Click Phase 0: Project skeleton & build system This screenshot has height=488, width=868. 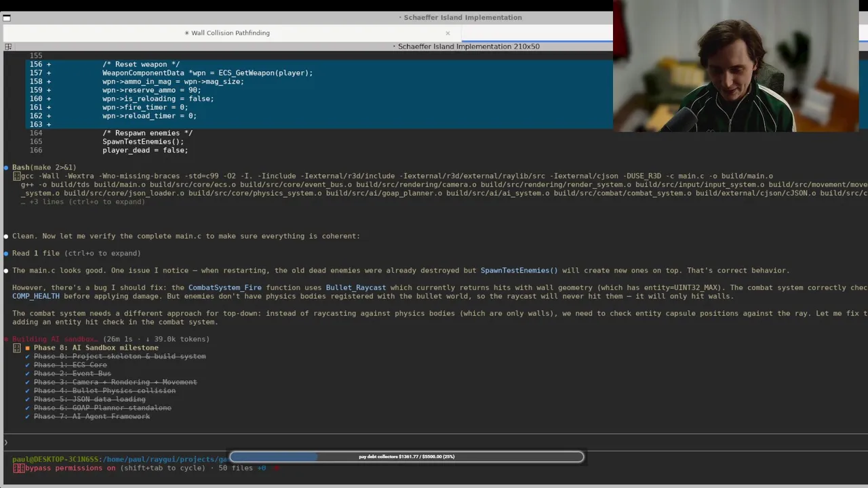tap(119, 357)
